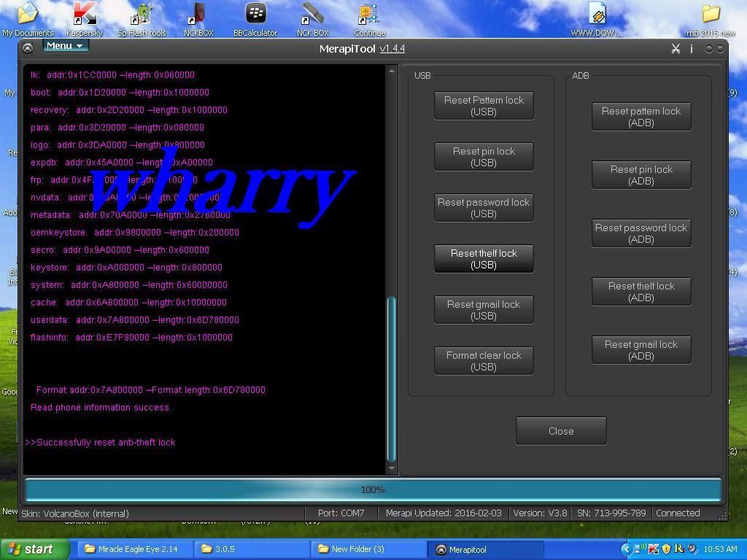Viewport: 747px width, 560px height.
Task: Click the info 'i' icon in title bar
Action: tap(692, 49)
